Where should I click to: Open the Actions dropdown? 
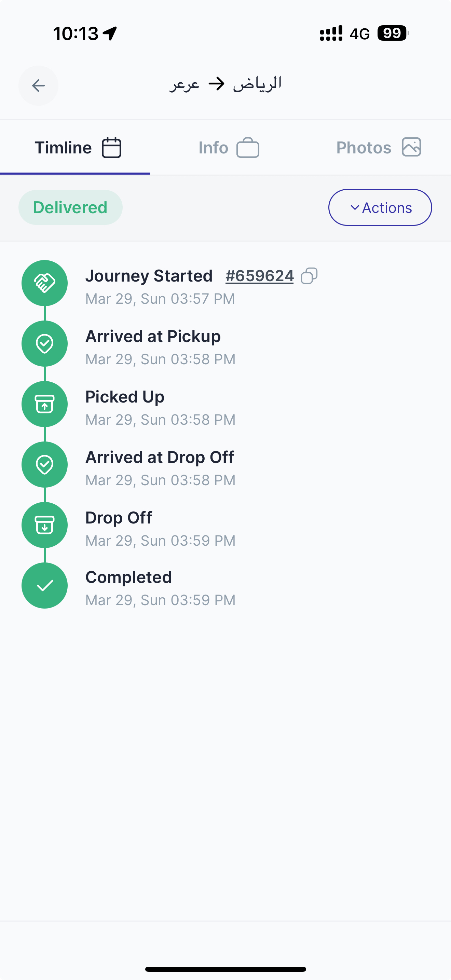click(x=380, y=207)
